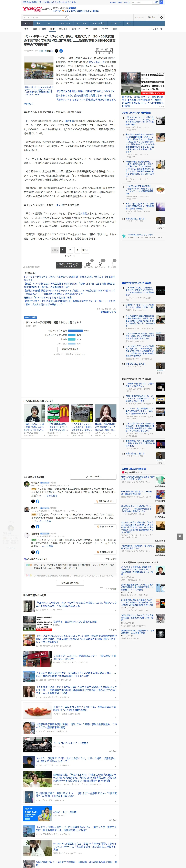The height and width of the screenshot is (868, 186).
Task: Click the その他 20% poll bar
Action: pyautogui.click(x=72, y=339)
